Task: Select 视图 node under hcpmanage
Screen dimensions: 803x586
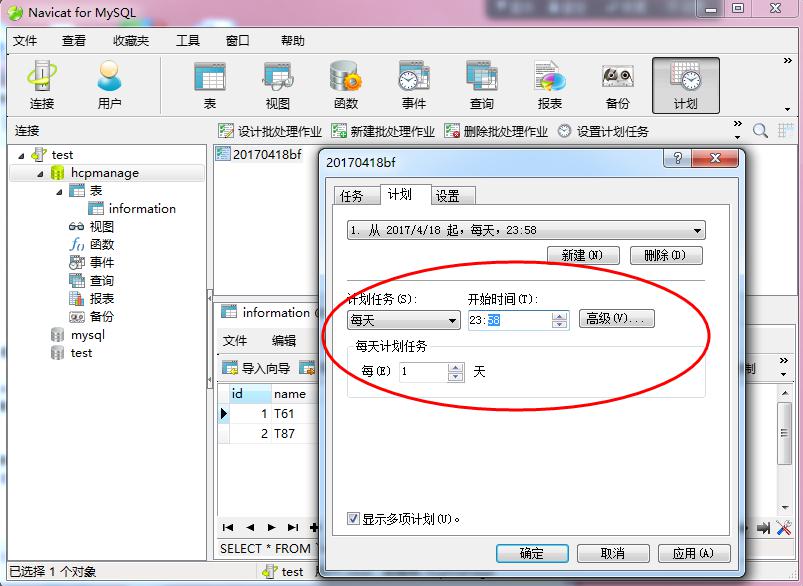Action: point(91,226)
